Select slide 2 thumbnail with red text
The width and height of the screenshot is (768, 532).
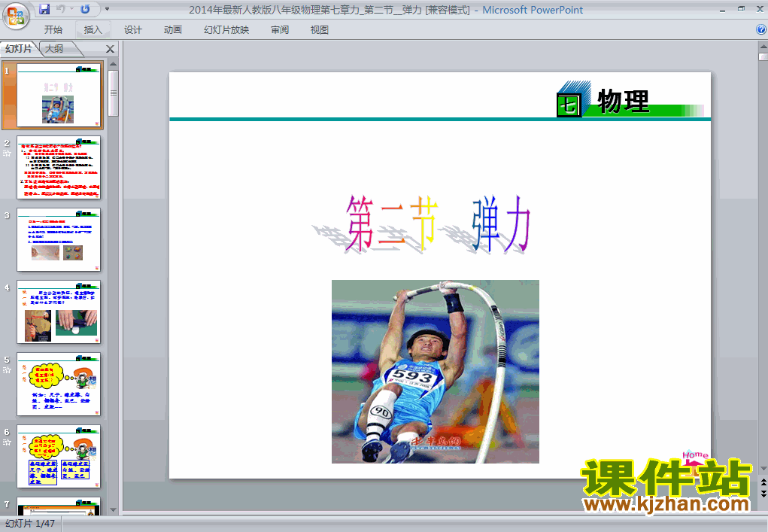point(58,168)
